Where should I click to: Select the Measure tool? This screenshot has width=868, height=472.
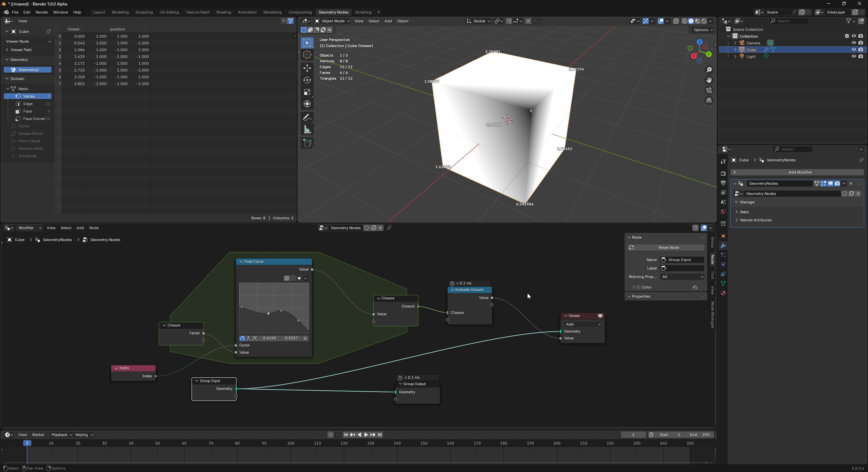tap(307, 130)
